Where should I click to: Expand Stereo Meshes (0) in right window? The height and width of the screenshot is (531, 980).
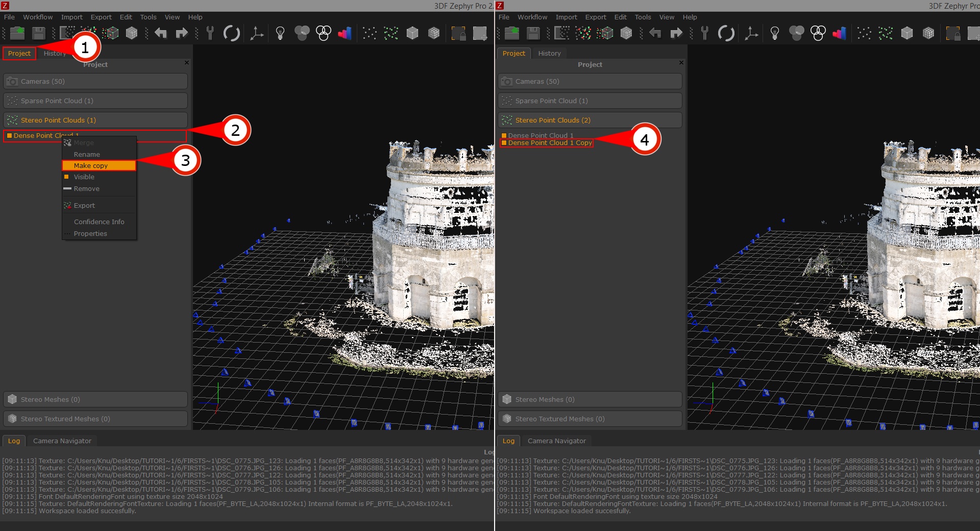(590, 399)
